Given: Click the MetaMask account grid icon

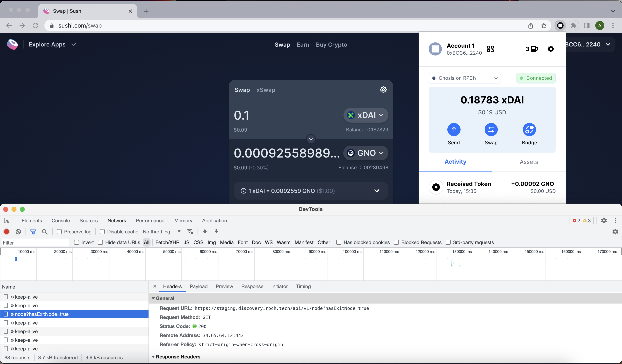Looking at the screenshot, I should click(490, 49).
